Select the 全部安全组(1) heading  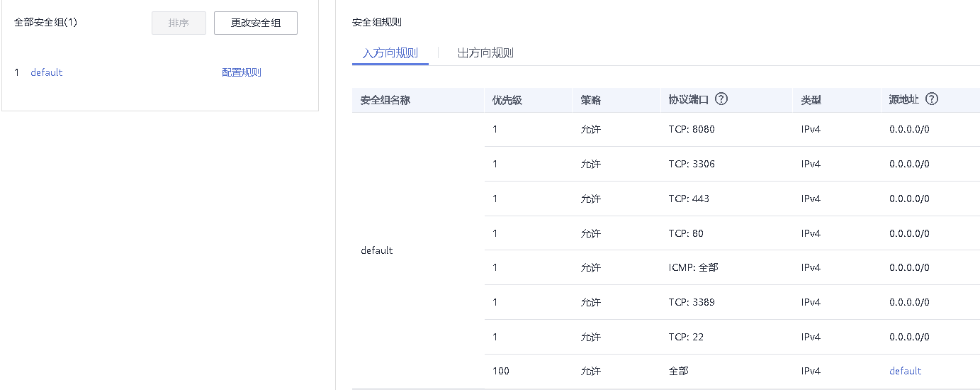point(46,23)
